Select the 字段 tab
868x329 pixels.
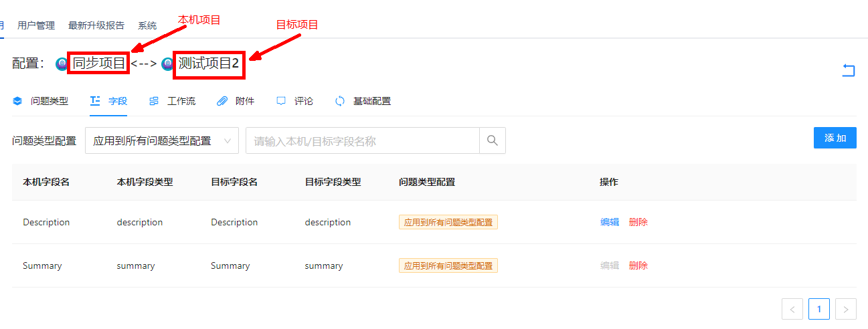coord(109,102)
